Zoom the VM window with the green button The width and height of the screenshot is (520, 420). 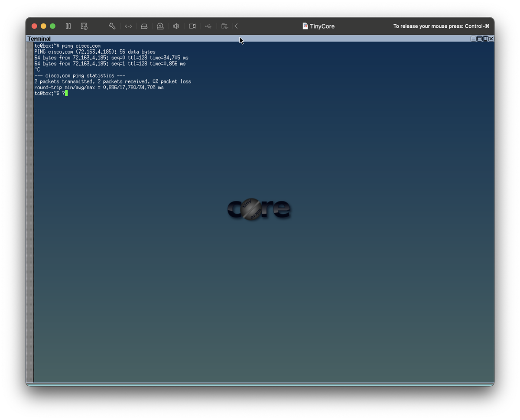coord(52,26)
